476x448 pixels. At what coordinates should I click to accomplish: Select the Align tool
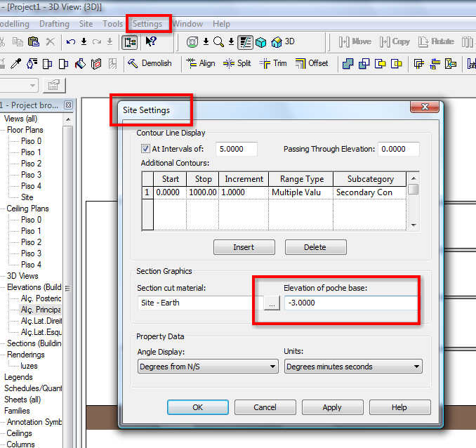tap(200, 63)
